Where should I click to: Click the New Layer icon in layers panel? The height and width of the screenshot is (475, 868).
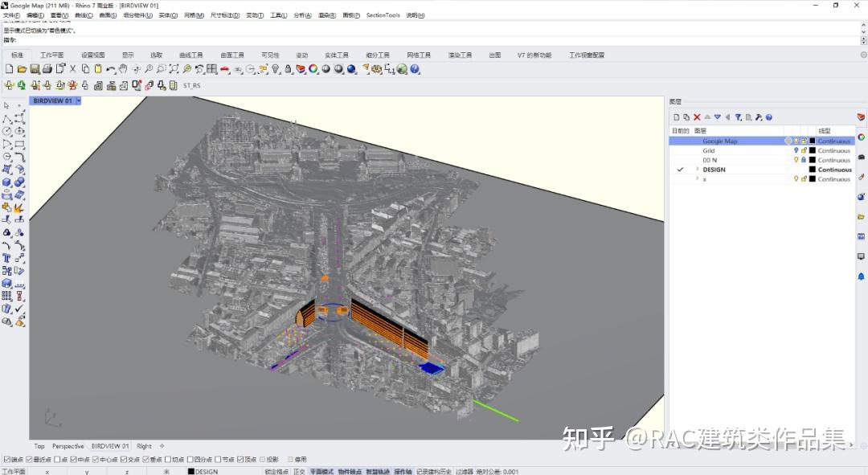677,117
